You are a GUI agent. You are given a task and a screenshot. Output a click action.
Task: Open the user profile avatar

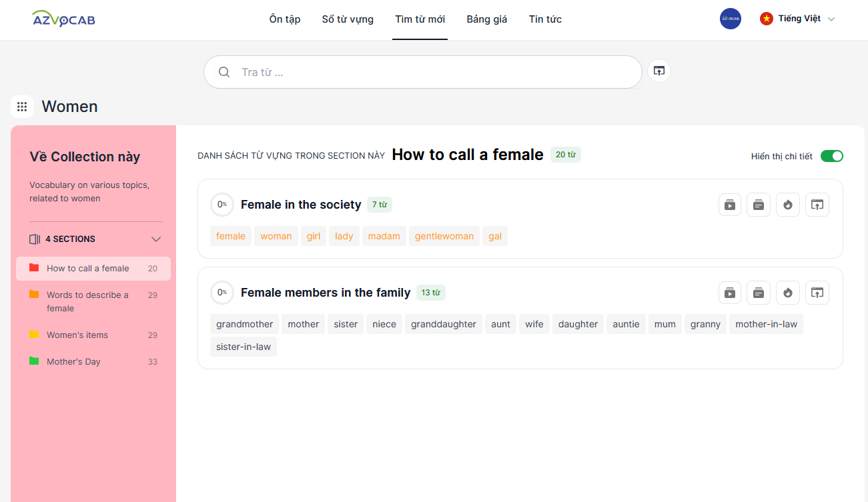[x=731, y=19]
